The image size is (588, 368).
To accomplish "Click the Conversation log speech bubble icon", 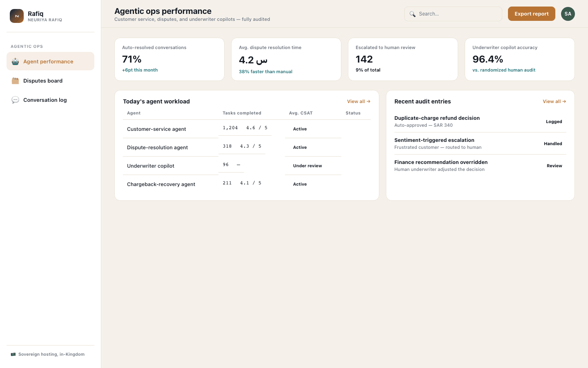I will click(15, 100).
